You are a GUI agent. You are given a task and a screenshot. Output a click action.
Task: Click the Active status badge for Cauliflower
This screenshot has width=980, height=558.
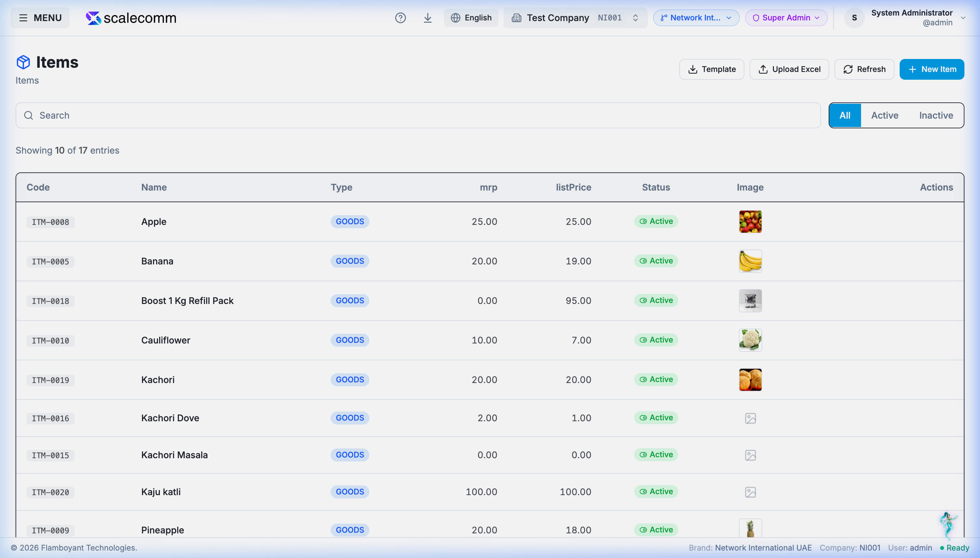click(x=656, y=340)
